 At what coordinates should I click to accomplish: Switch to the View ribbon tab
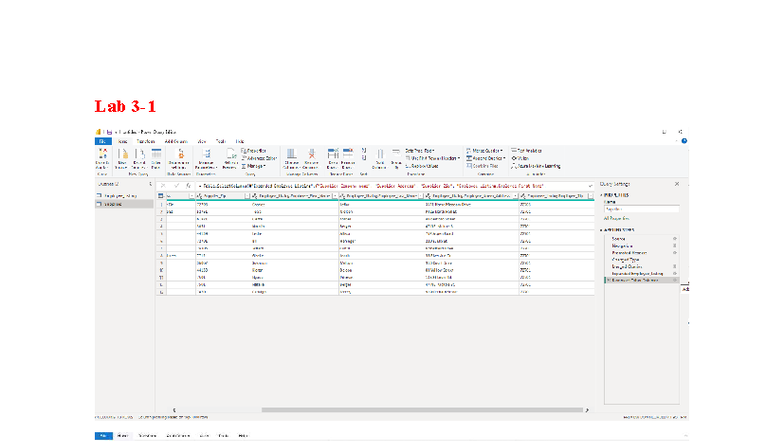pos(202,142)
